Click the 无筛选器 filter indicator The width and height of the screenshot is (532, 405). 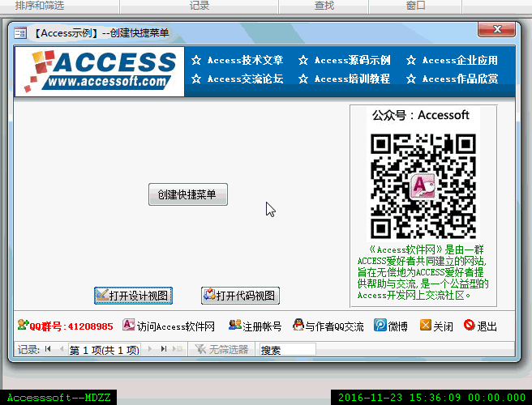pos(221,349)
